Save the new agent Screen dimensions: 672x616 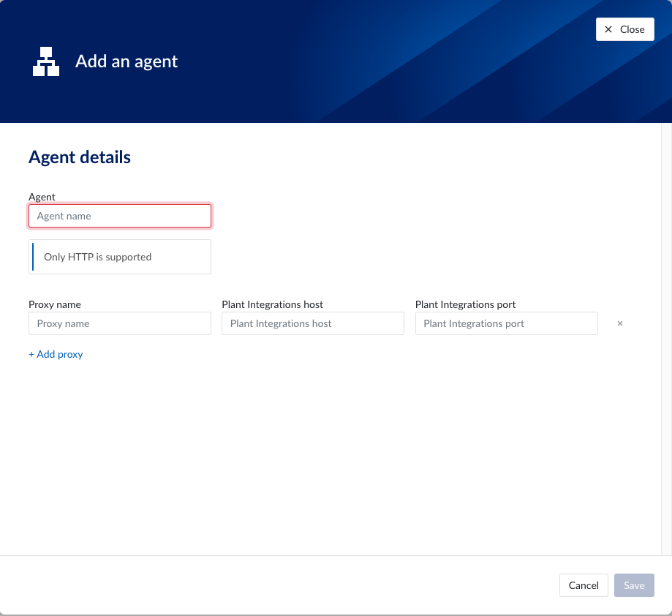(634, 585)
